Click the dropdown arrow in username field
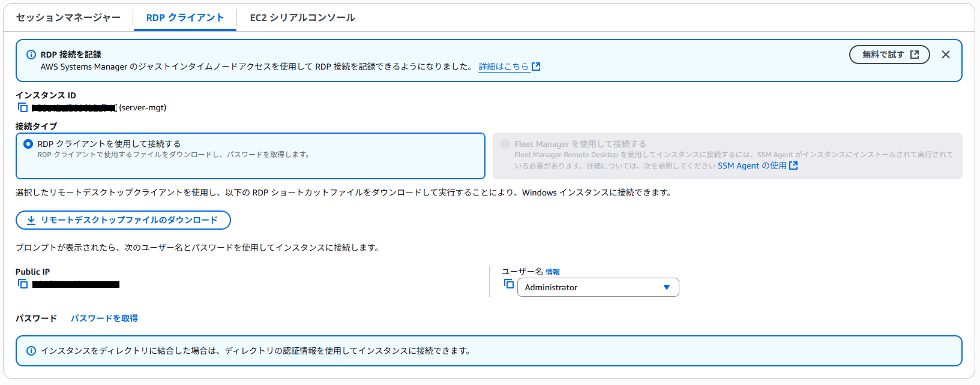Image resolution: width=980 pixels, height=385 pixels. [666, 287]
